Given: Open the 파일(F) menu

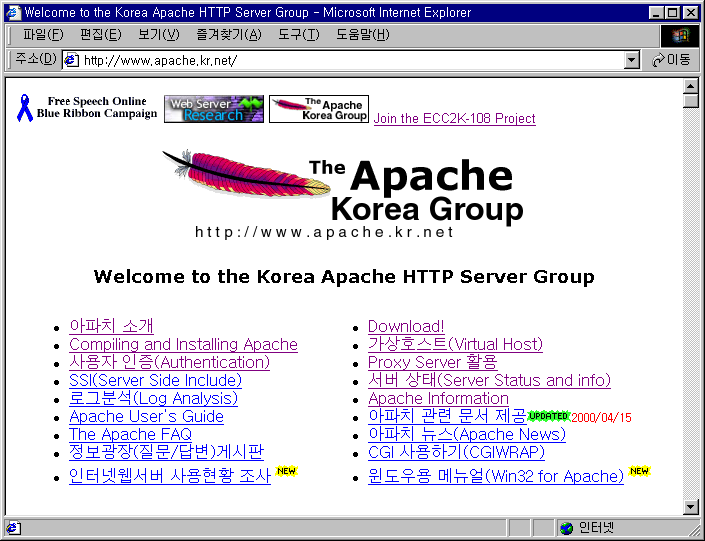Looking at the screenshot, I should [43, 35].
